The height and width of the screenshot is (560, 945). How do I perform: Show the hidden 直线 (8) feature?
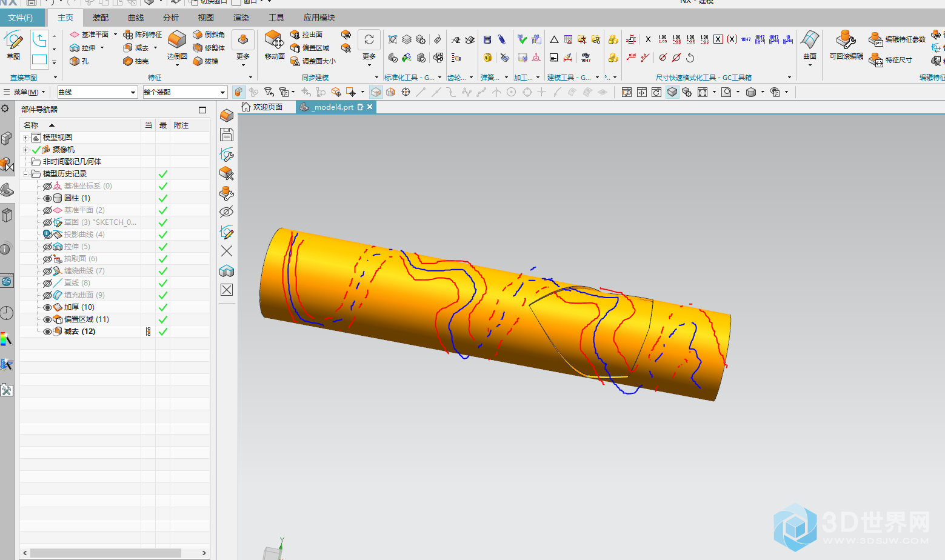point(48,283)
